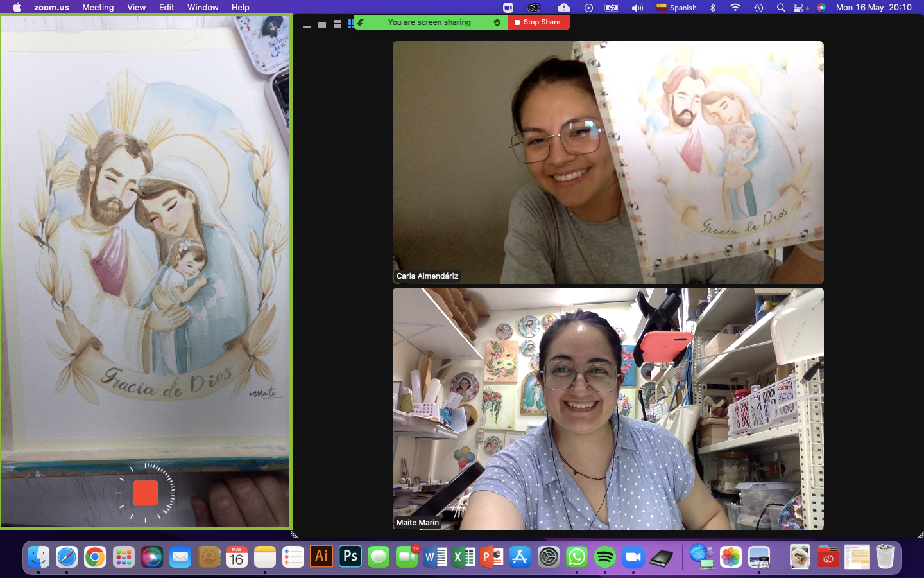Open the Meeting menu
This screenshot has height=578, width=924.
point(98,7)
